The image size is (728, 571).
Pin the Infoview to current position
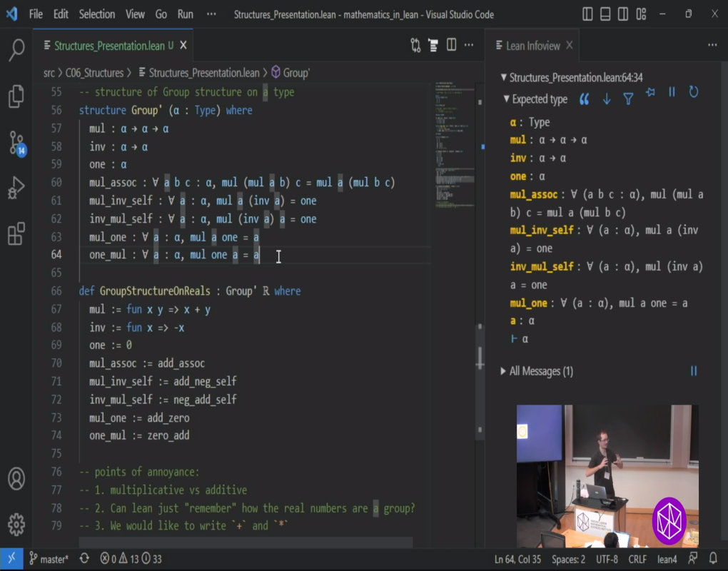[x=650, y=92]
